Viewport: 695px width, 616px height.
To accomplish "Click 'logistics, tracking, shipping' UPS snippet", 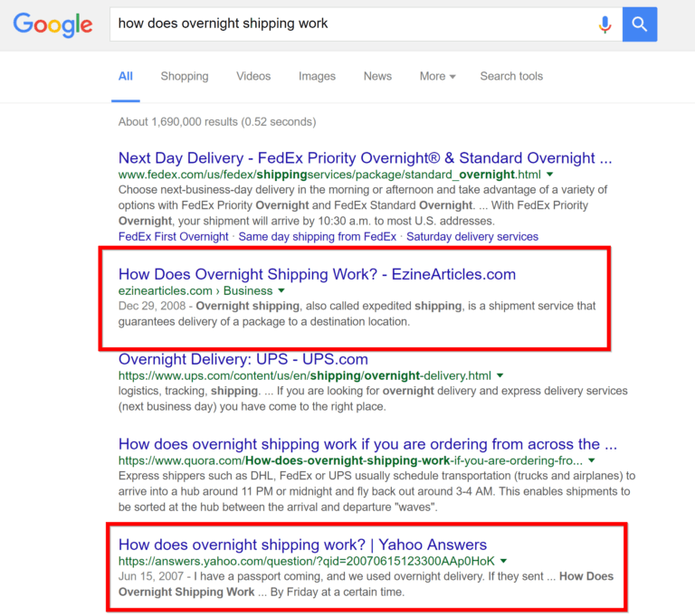I will tap(373, 399).
